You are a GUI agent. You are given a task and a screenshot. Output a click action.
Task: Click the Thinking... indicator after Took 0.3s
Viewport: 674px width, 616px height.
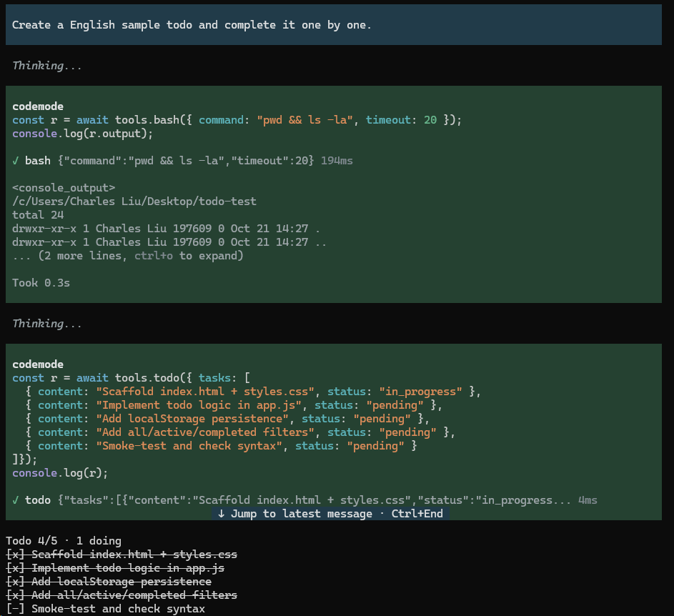click(x=47, y=323)
